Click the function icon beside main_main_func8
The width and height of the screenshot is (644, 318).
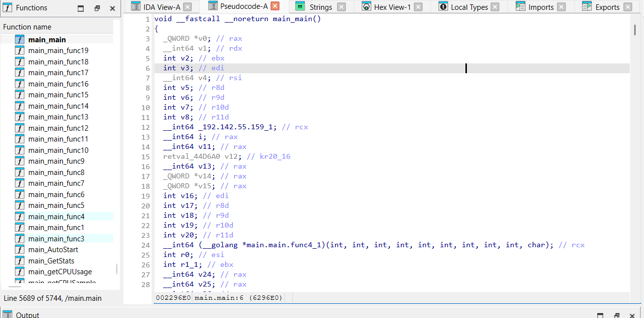(20, 173)
